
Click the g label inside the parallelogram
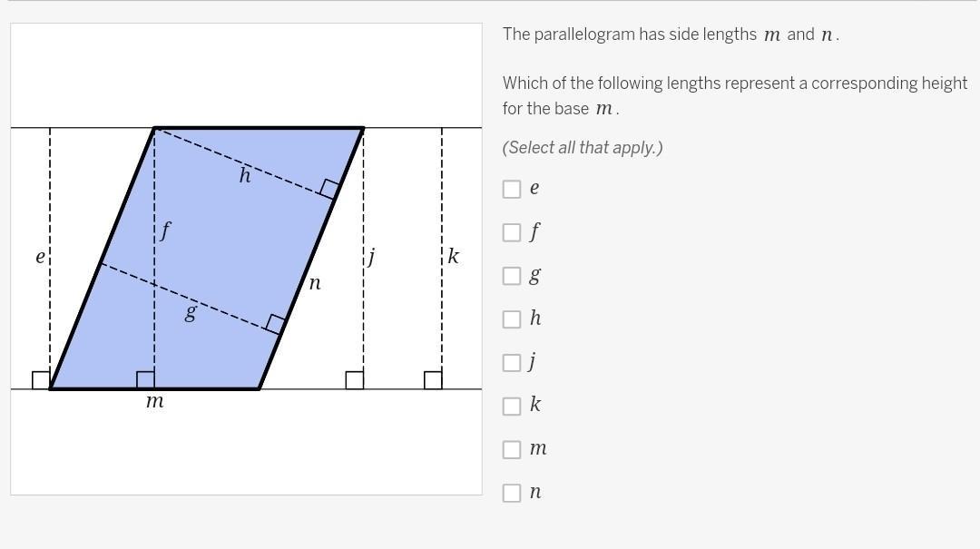pos(191,311)
